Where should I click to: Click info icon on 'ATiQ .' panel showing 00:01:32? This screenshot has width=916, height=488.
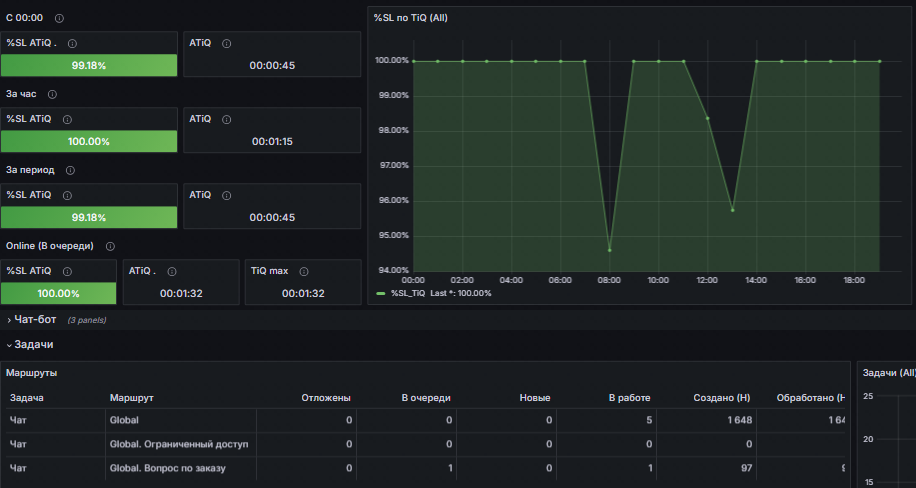pos(172,271)
